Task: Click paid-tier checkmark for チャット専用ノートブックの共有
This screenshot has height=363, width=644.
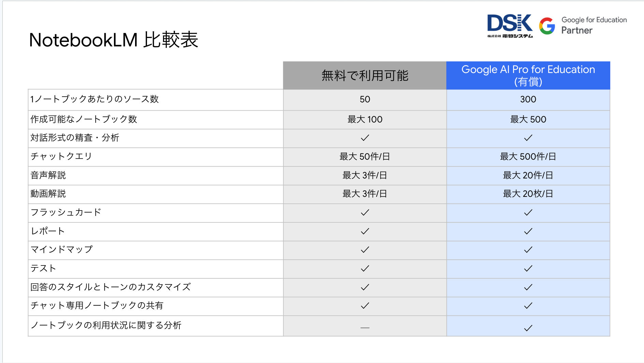Action: 528,306
